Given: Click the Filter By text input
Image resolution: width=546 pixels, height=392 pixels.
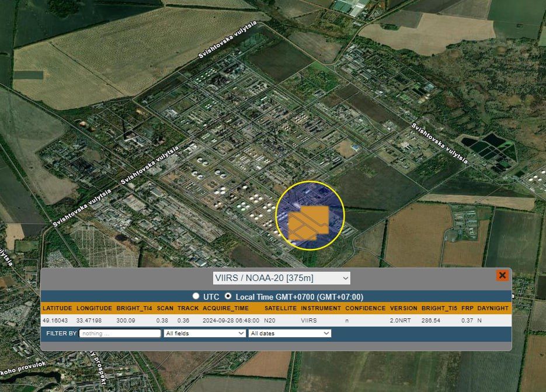Looking at the screenshot, I should pos(120,334).
